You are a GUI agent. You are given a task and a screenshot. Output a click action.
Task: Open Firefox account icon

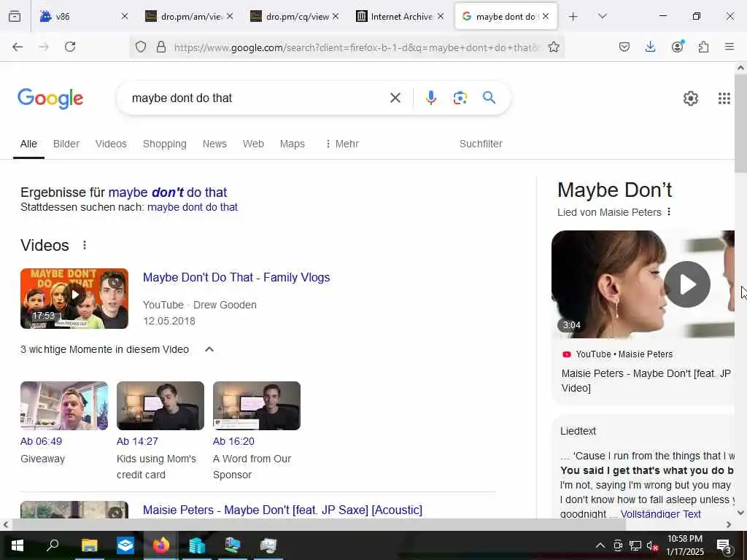click(677, 47)
